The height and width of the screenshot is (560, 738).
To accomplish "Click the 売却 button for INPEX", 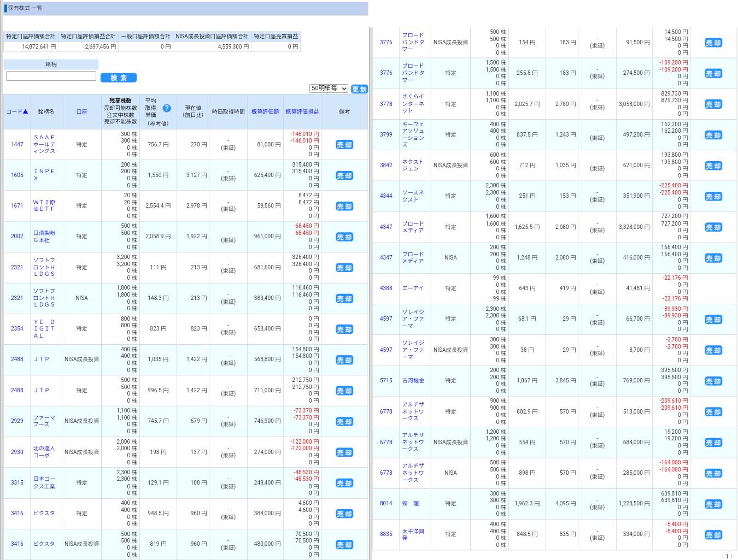I will (x=344, y=176).
